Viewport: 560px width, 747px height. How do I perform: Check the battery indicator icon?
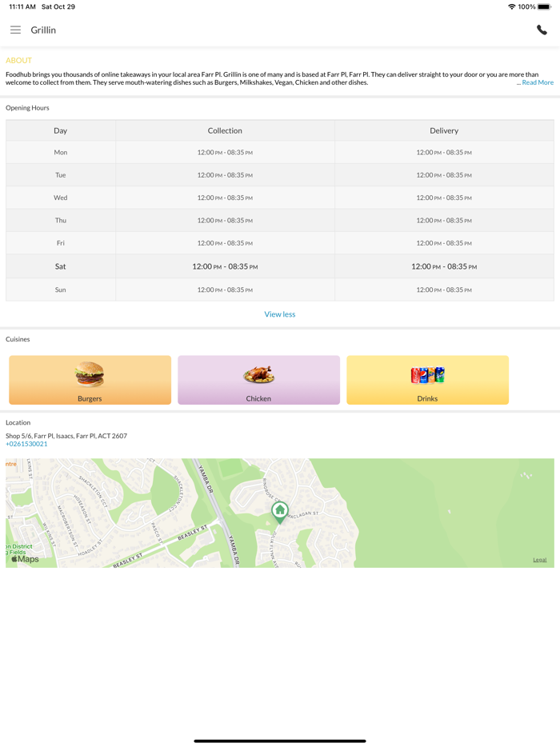point(544,6)
